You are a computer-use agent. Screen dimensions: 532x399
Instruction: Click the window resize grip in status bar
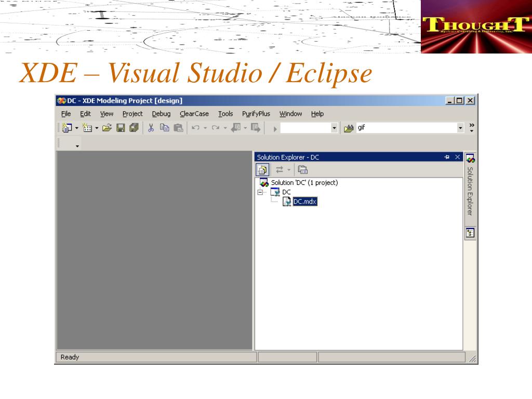[472, 358]
